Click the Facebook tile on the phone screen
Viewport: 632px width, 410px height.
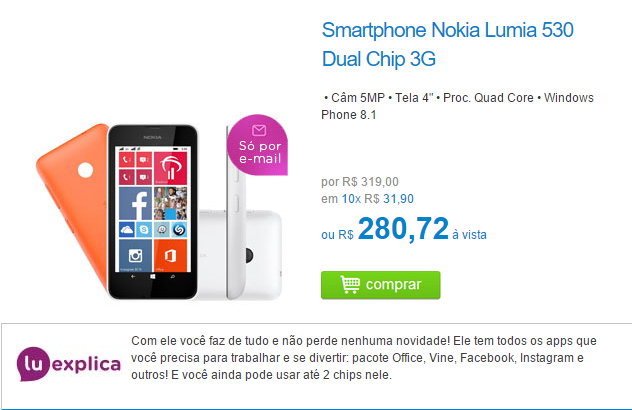(135, 204)
